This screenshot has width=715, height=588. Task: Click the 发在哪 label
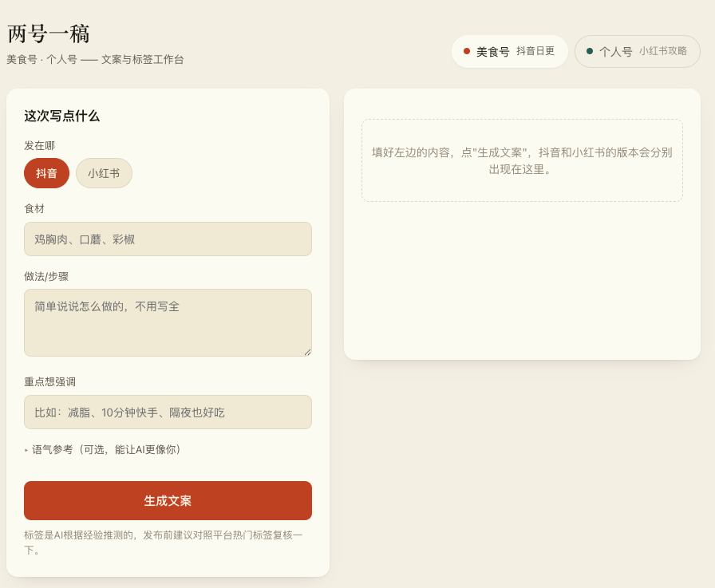(x=40, y=145)
